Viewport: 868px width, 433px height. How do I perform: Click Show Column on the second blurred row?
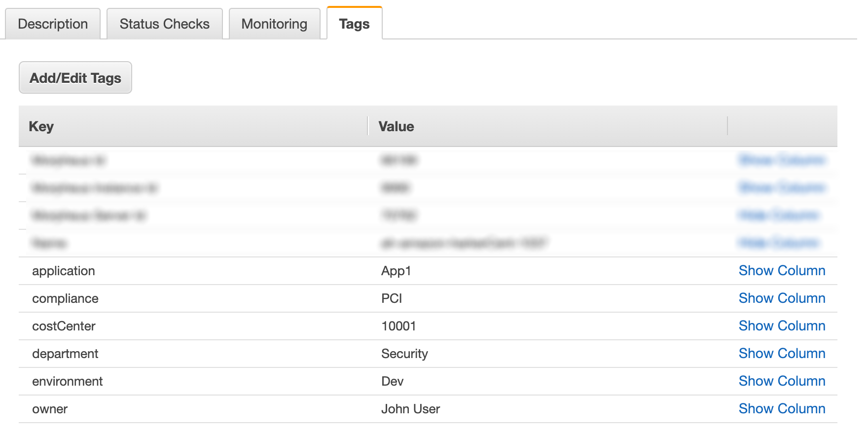point(782,188)
